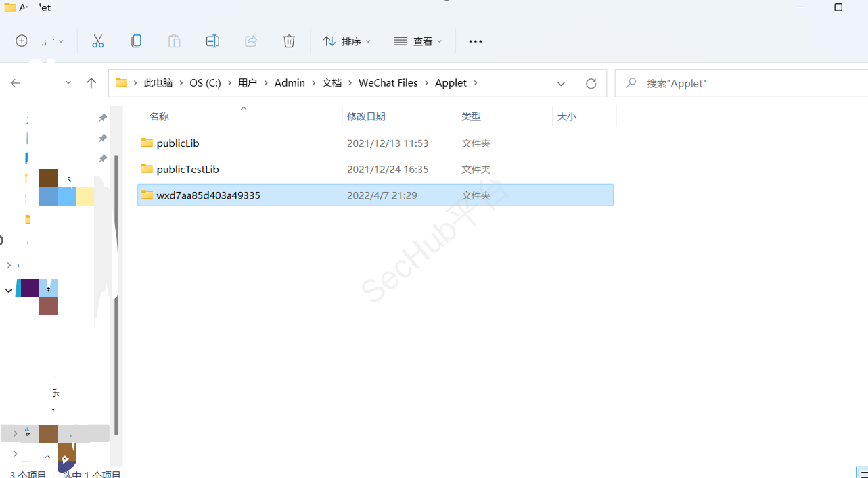Click Admin in the breadcrumb path
868x478 pixels.
(290, 83)
